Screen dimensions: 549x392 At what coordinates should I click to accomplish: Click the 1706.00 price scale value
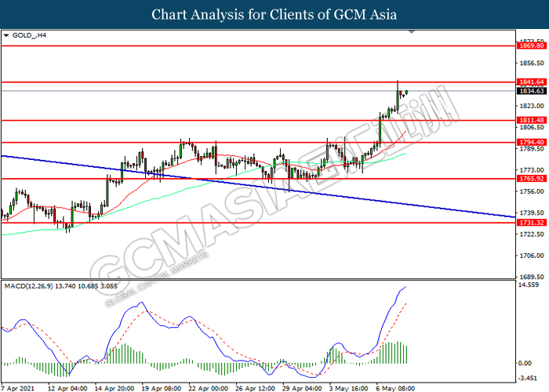click(x=532, y=256)
